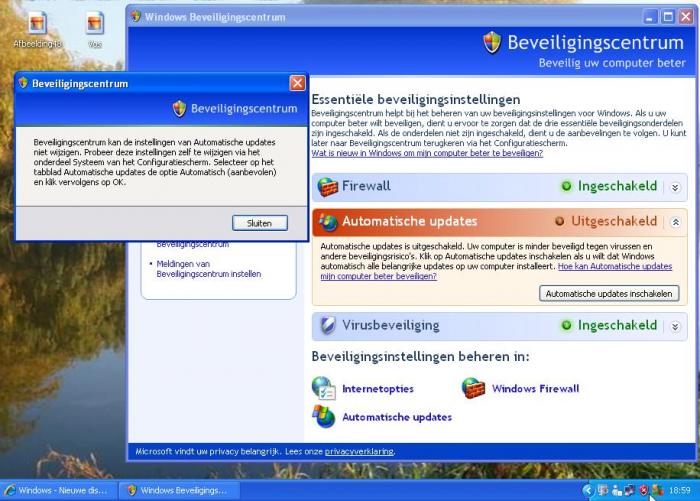This screenshot has width=700, height=501.
Task: Open Internetopties link
Action: click(x=378, y=388)
